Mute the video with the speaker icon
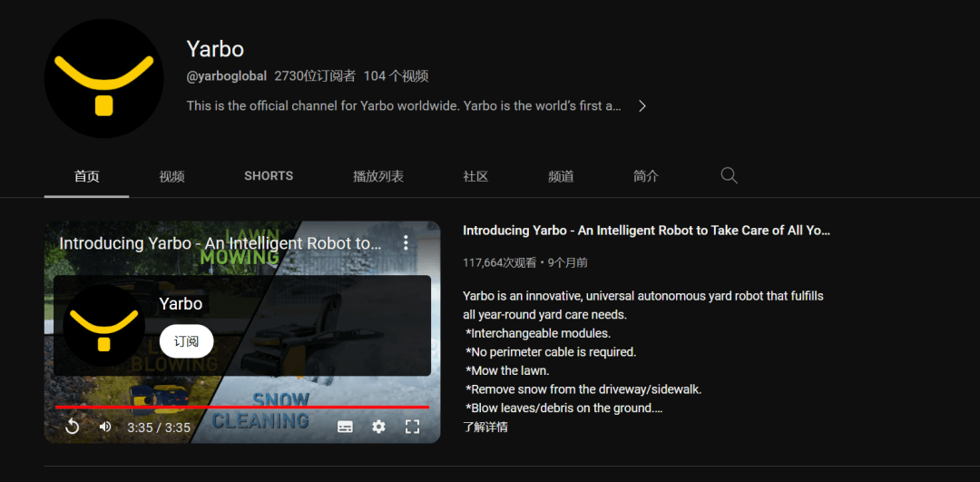 (x=105, y=427)
